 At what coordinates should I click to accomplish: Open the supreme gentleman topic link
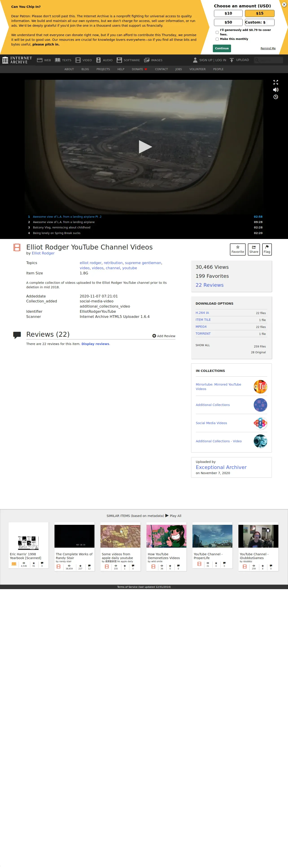click(x=143, y=263)
